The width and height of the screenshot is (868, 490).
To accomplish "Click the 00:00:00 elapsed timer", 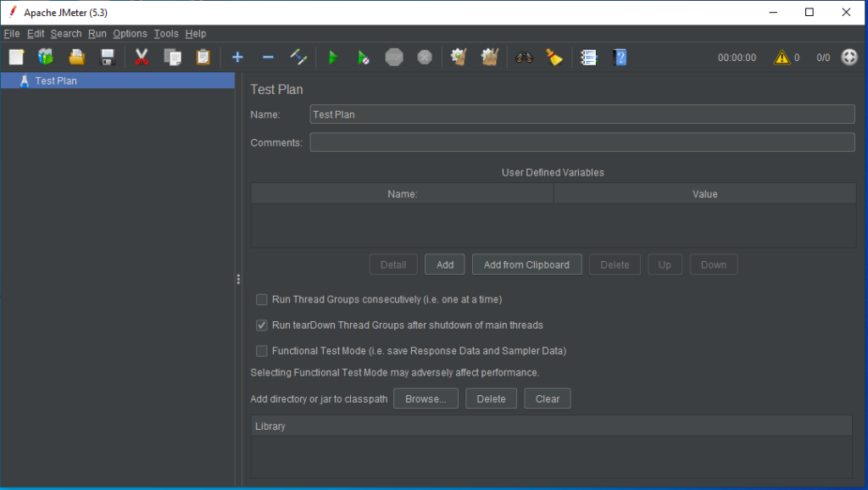I will [x=737, y=58].
